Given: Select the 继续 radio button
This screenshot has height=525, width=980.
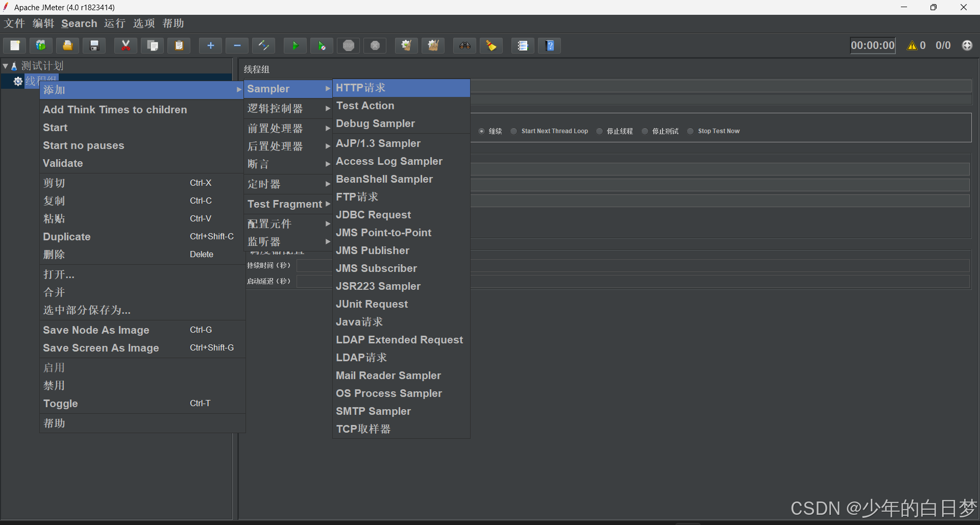Looking at the screenshot, I should (x=481, y=131).
